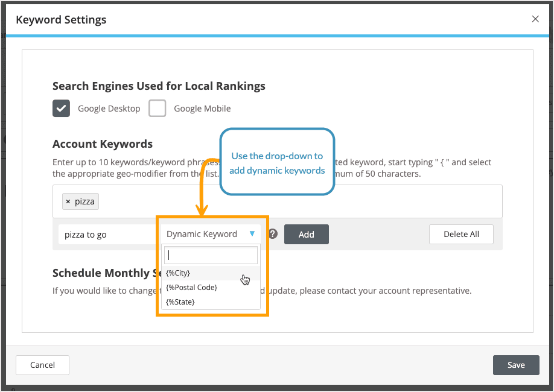Click the blue dropdown triangle icon
The height and width of the screenshot is (392, 554).
click(253, 234)
